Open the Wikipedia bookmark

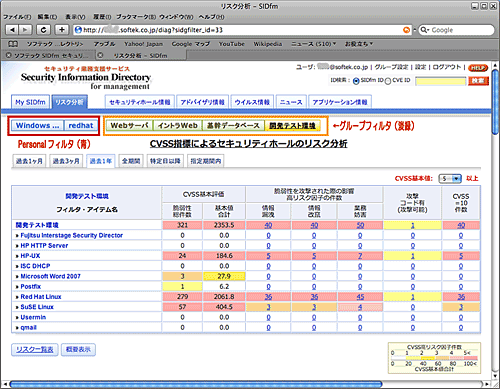[268, 44]
